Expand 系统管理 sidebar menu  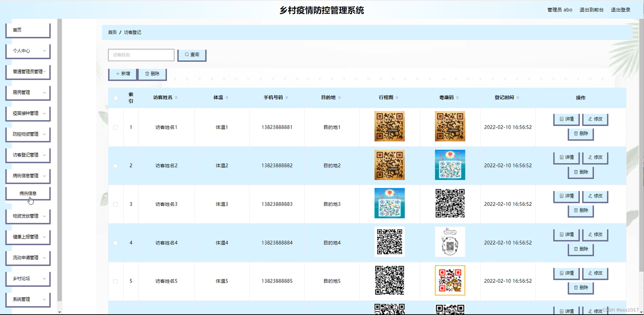[28, 300]
